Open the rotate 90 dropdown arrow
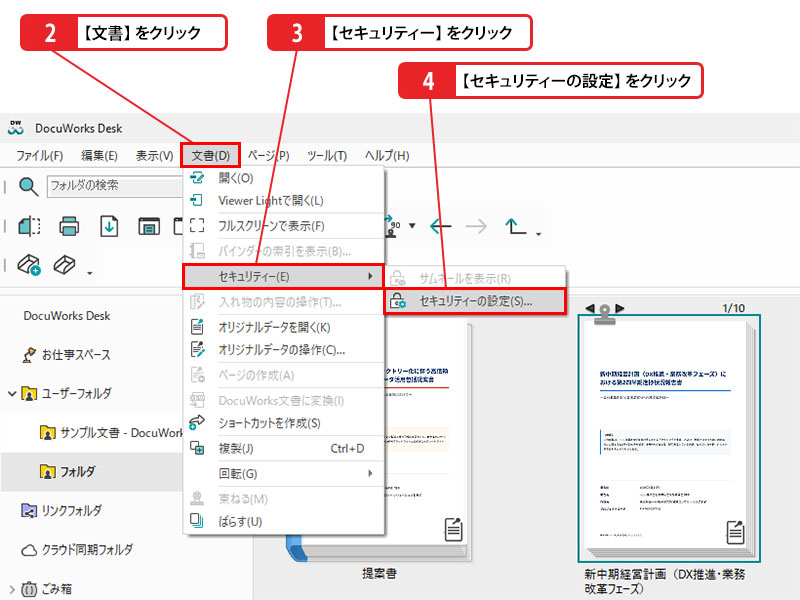Image resolution: width=800 pixels, height=600 pixels. tap(412, 226)
